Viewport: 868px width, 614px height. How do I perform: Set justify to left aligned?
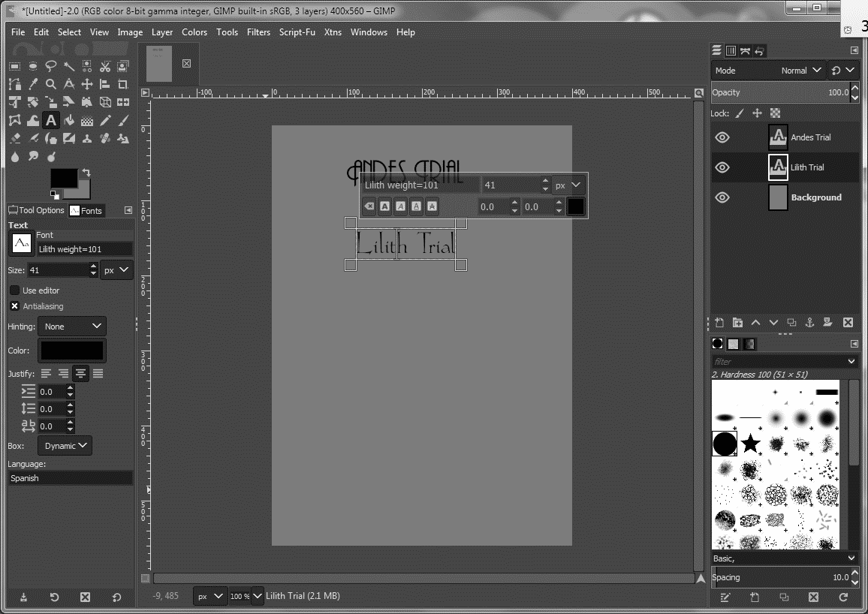pos(46,374)
